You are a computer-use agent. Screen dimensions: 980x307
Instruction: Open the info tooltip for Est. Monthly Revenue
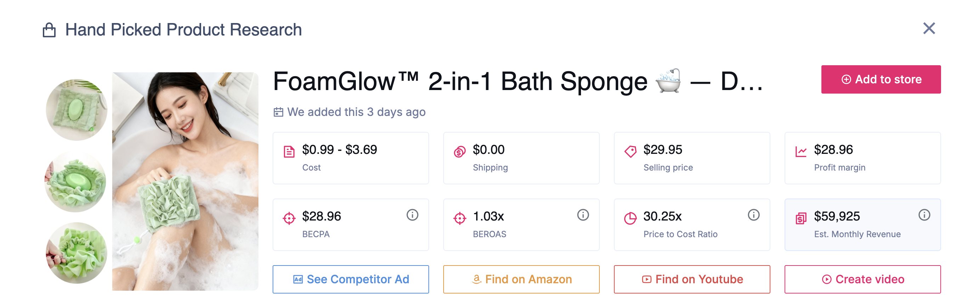(x=924, y=214)
